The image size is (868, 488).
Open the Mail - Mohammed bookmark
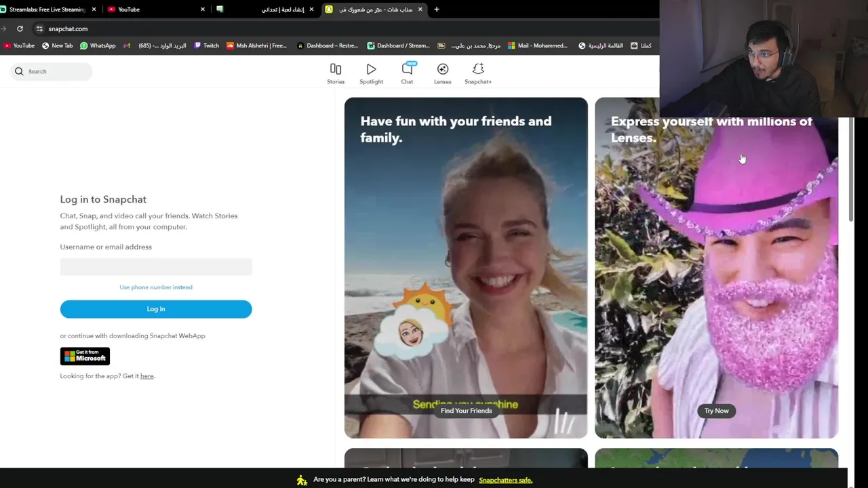(537, 45)
